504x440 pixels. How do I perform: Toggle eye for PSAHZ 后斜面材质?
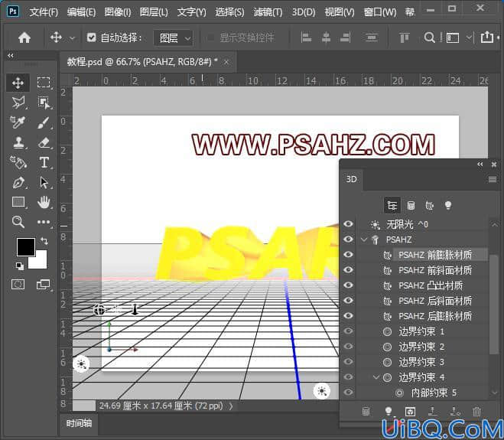pos(349,301)
